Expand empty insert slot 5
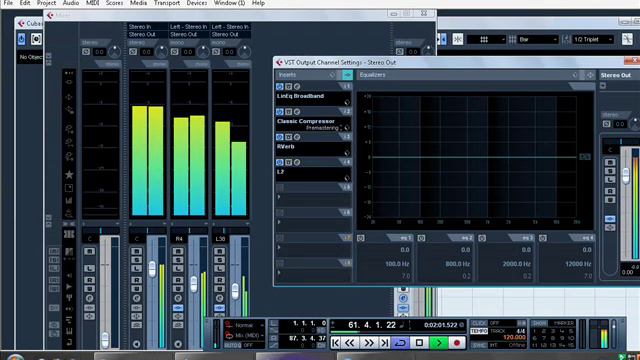Image resolution: width=640 pixels, height=360 pixels. coord(279,197)
